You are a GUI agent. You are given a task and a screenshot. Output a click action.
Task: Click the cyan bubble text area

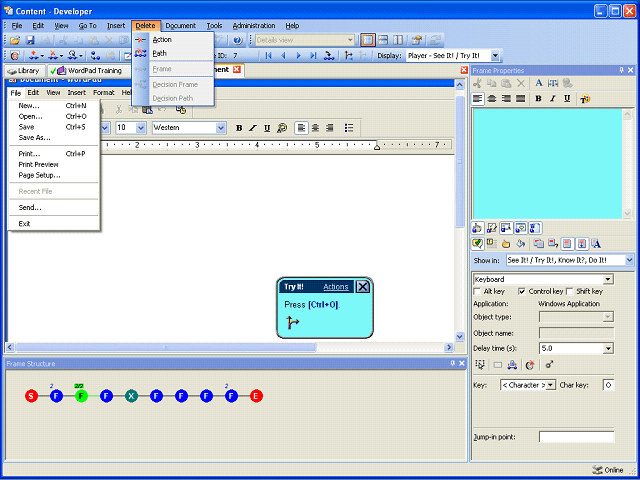(x=547, y=164)
